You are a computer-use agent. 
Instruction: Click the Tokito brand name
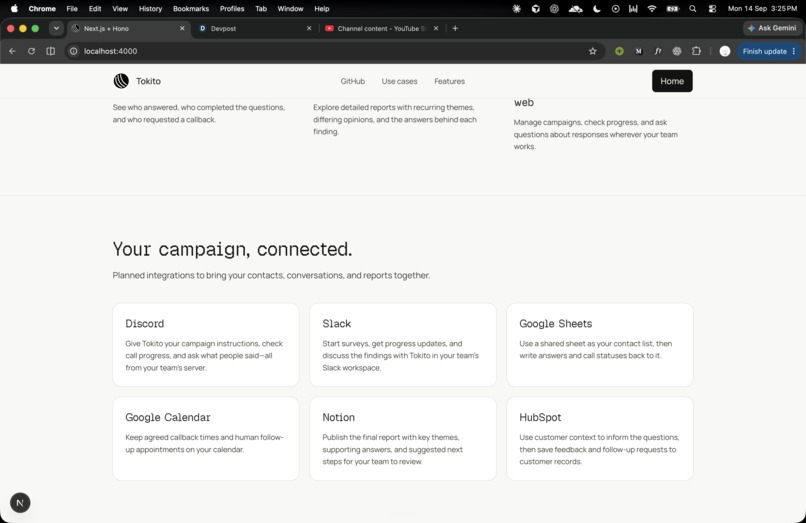click(149, 81)
